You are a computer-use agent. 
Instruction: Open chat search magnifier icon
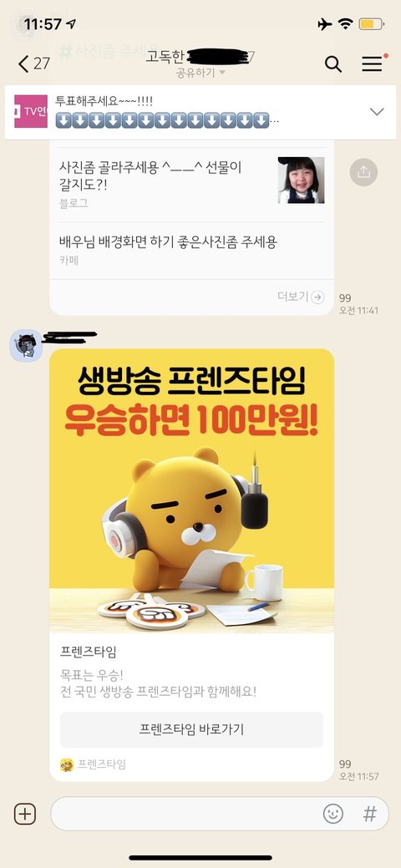point(332,64)
